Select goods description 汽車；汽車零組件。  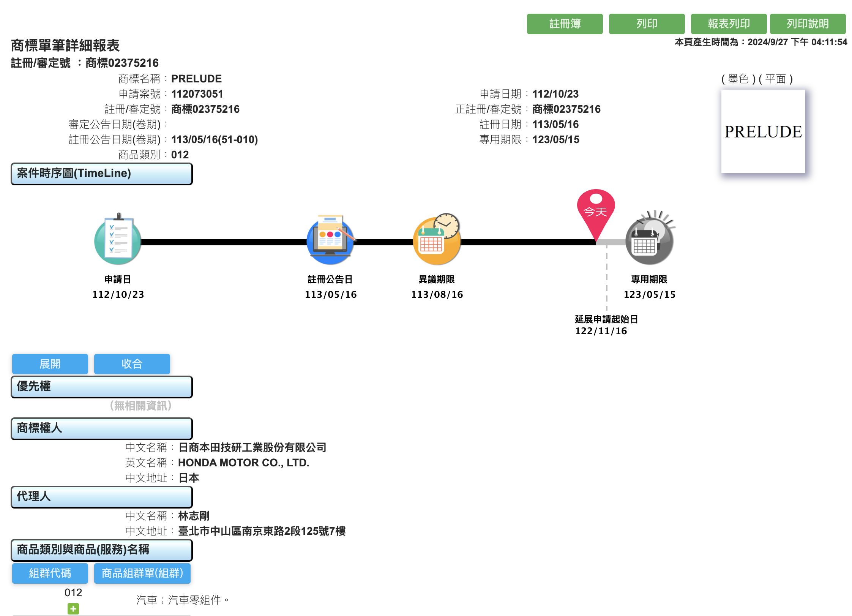(x=183, y=600)
